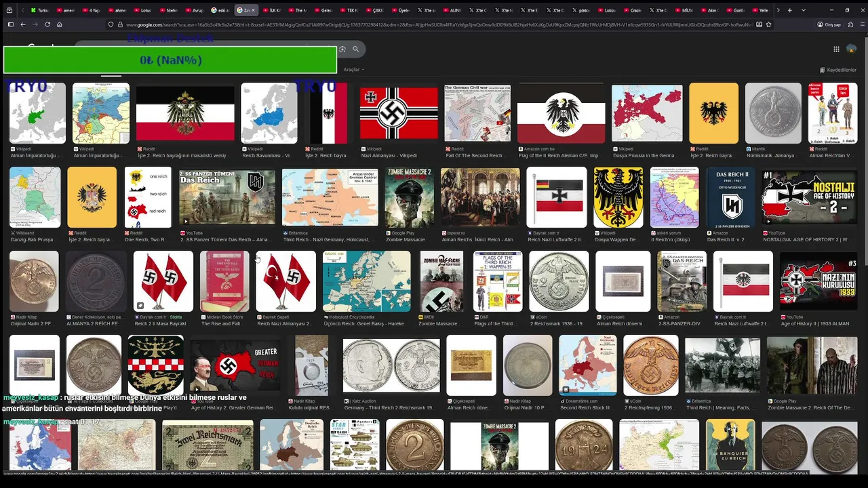
Task: Open the Reich Savunması blue Europe map
Action: coord(269,113)
